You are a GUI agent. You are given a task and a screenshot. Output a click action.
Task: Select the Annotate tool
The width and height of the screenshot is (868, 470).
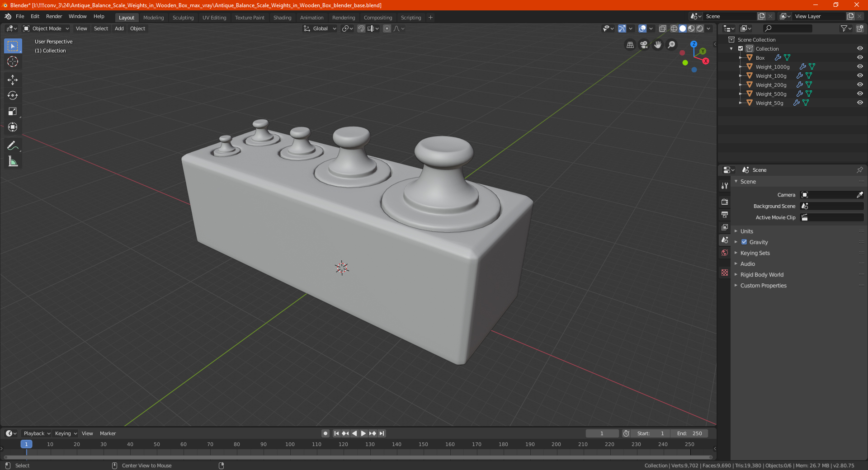click(13, 146)
